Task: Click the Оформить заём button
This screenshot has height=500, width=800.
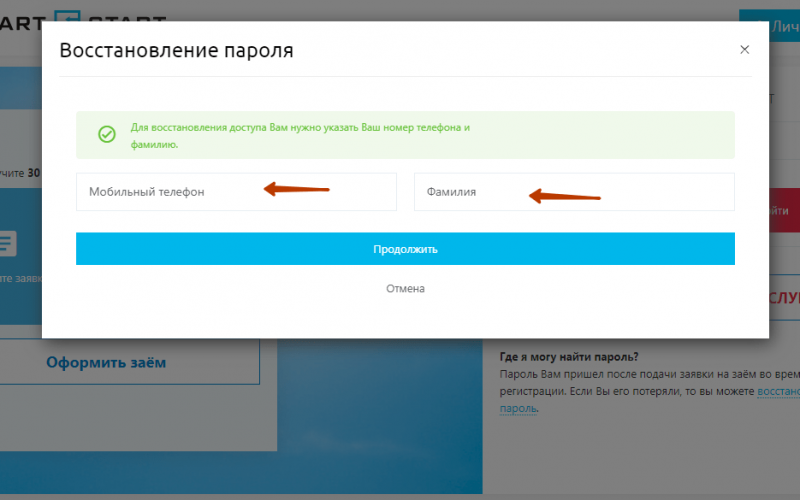Action: pyautogui.click(x=106, y=362)
